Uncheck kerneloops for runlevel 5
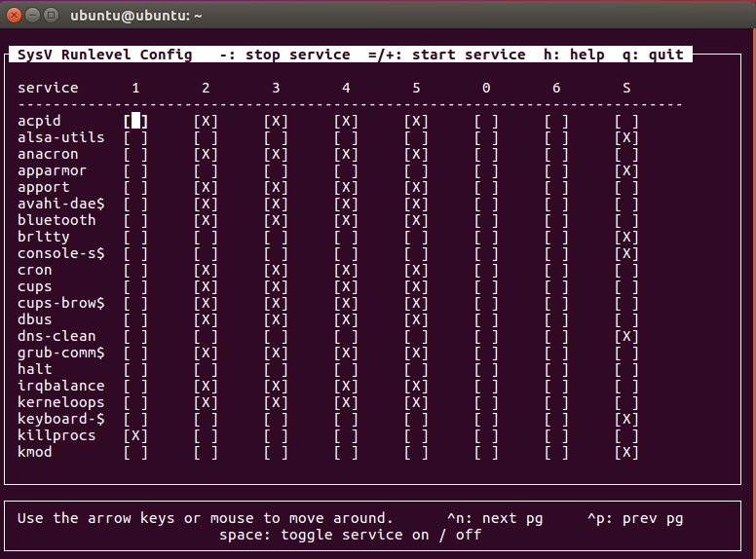Image resolution: width=756 pixels, height=559 pixels. click(416, 402)
